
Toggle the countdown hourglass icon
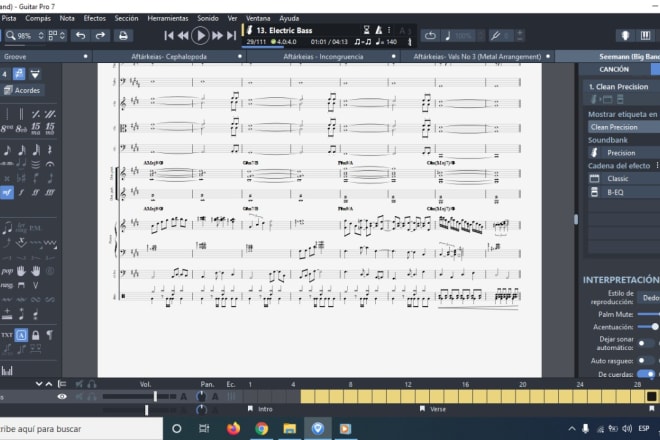(366, 30)
